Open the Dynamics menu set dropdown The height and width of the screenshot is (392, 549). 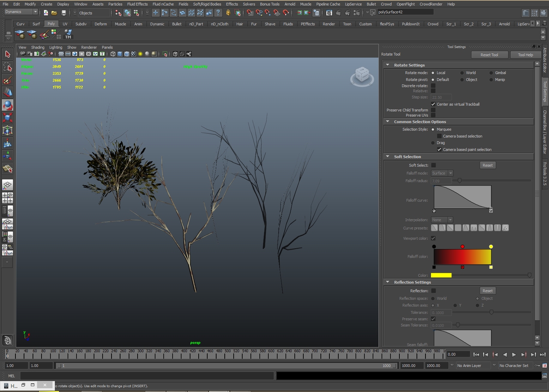(21, 12)
